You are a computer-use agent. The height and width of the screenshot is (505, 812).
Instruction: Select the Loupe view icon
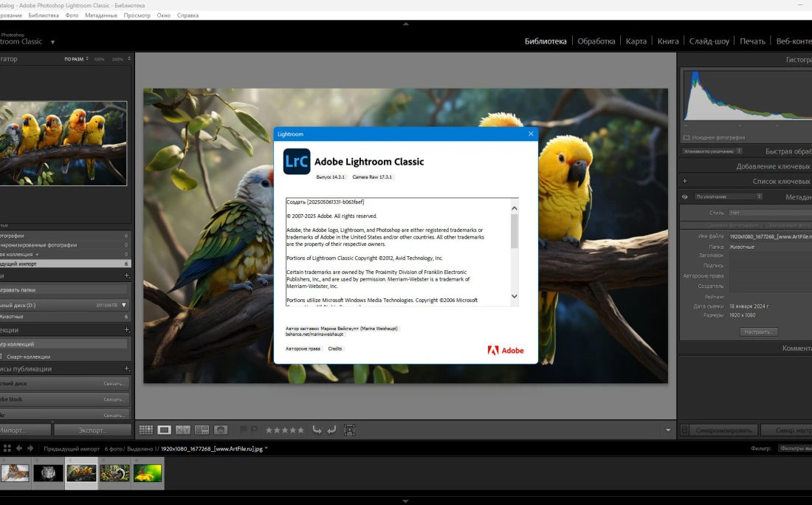(164, 430)
